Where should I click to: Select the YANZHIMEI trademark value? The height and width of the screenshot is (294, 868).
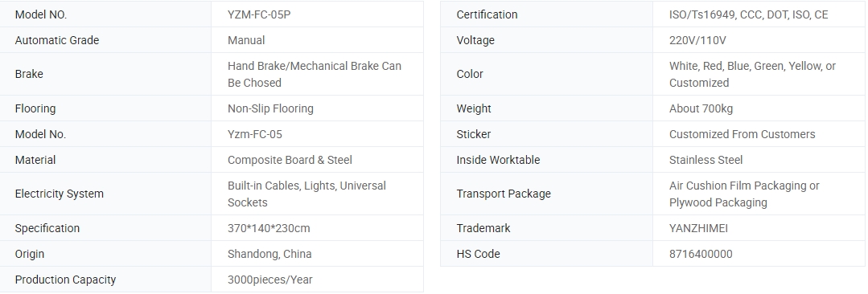698,228
